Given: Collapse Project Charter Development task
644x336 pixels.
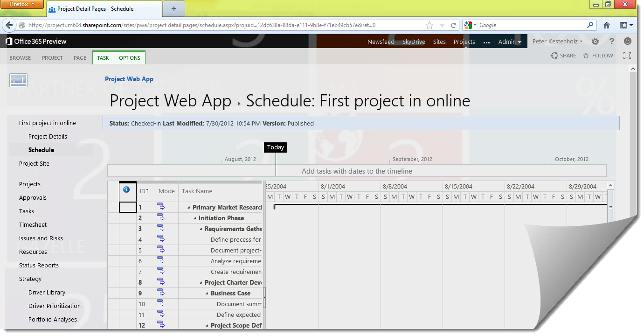Looking at the screenshot, I should [201, 283].
